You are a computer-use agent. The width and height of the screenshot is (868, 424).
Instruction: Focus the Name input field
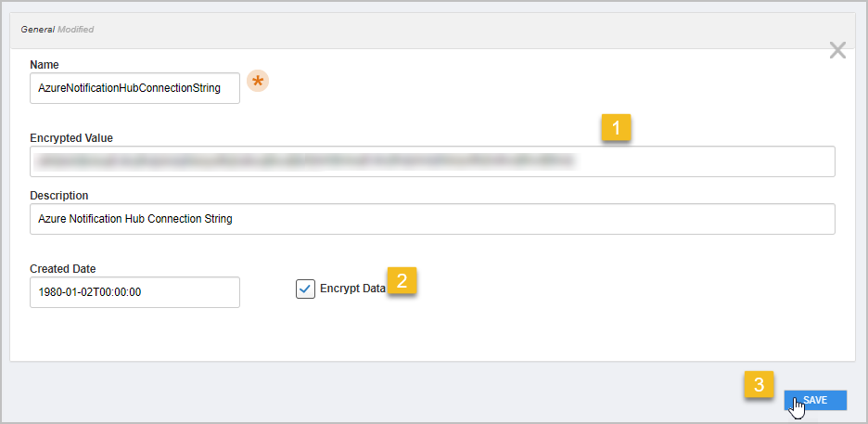click(x=134, y=88)
